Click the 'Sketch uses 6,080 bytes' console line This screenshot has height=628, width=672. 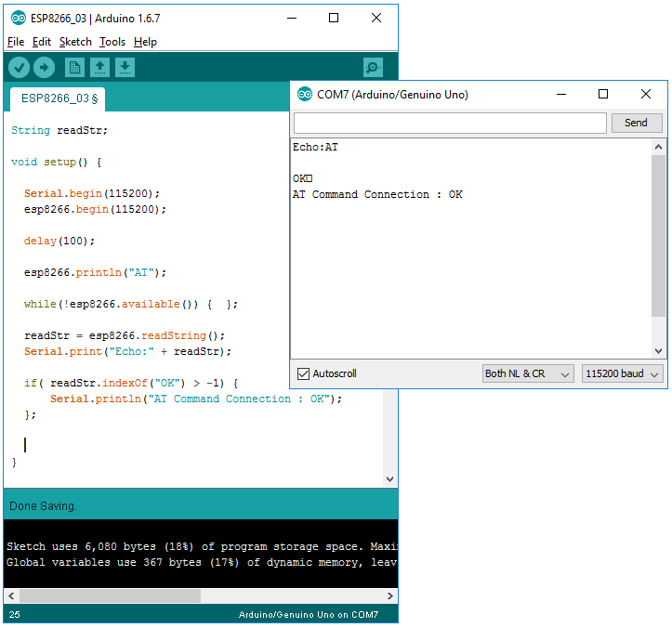click(201, 546)
